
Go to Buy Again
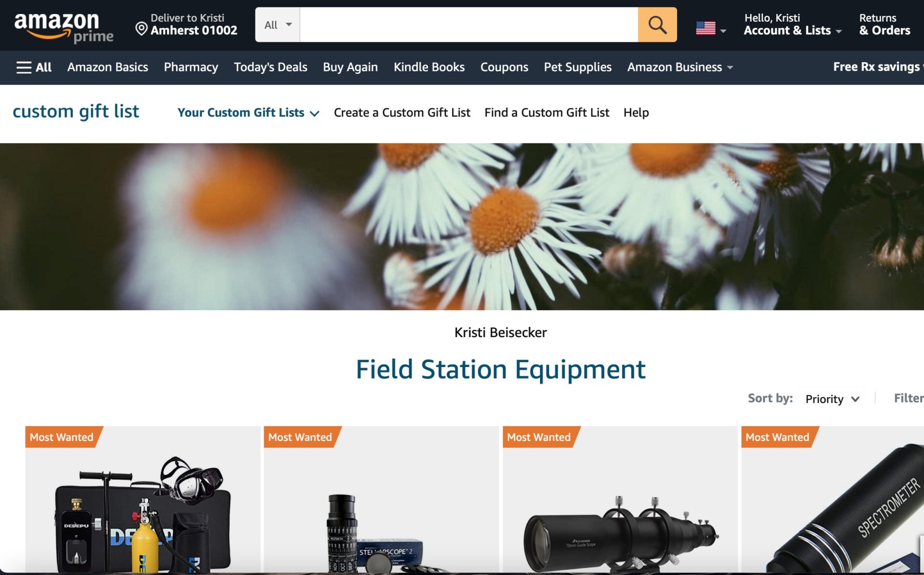350,67
